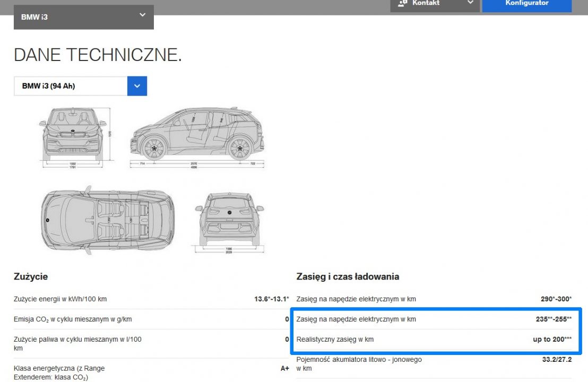Screen dimensions: 588x382
Task: Click the blue chevron next to BMW i3 (94 Ah)
Action: click(x=137, y=86)
